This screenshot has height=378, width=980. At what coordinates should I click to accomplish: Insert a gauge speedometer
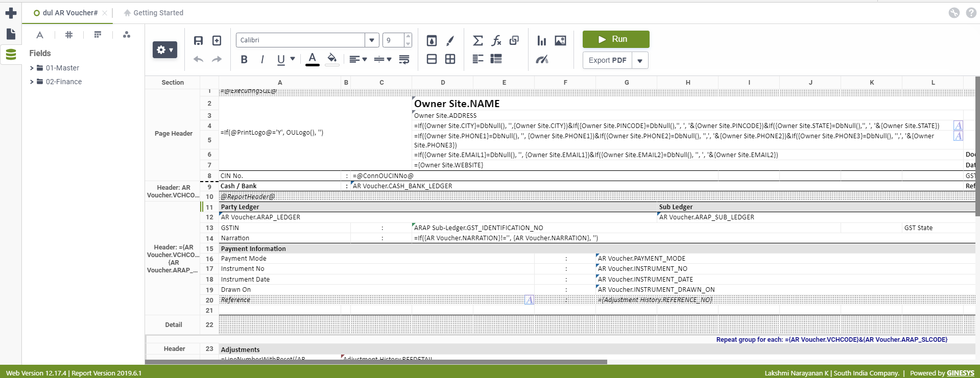click(x=542, y=60)
